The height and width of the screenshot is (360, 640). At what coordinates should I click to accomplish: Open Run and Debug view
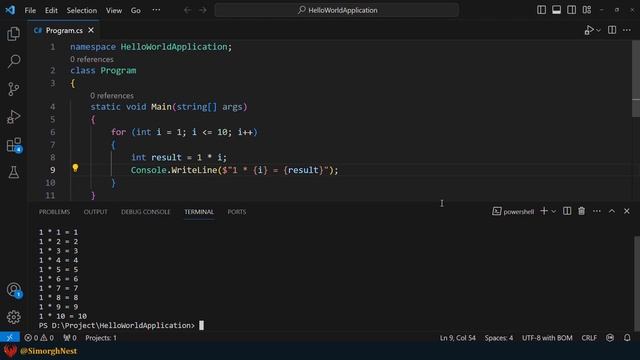(x=13, y=117)
